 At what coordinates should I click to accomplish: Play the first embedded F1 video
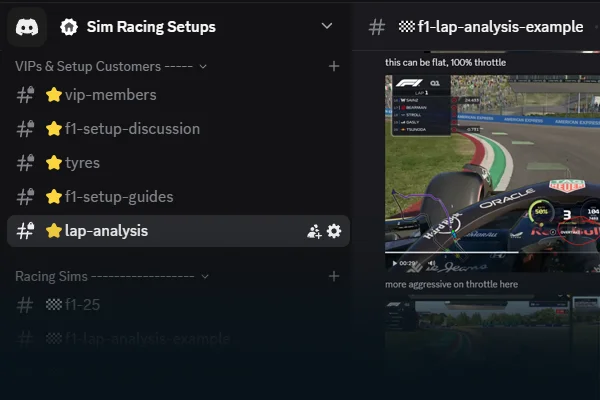[x=394, y=263]
